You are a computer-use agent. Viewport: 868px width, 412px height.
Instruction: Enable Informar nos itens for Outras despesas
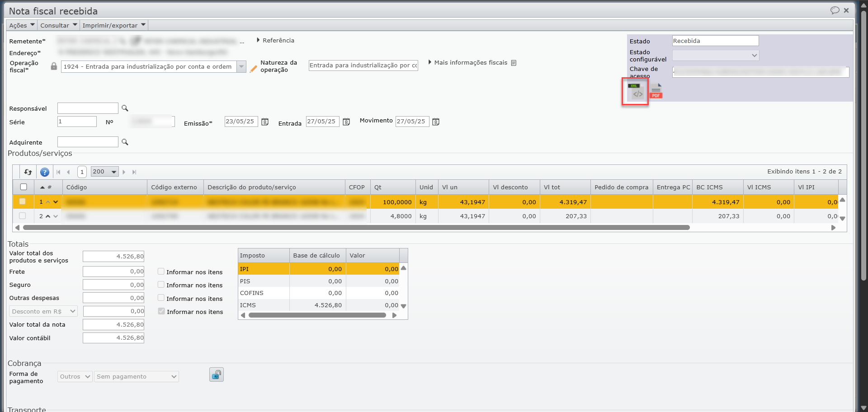pyautogui.click(x=161, y=298)
